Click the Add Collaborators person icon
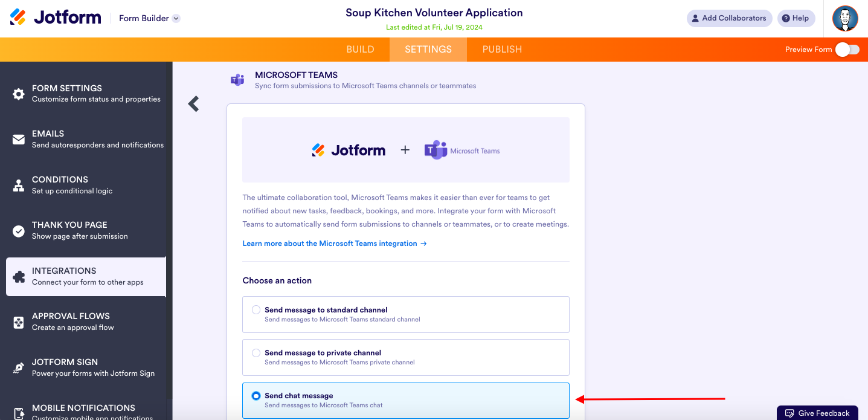Screen dimensions: 868x420 pyautogui.click(x=695, y=18)
